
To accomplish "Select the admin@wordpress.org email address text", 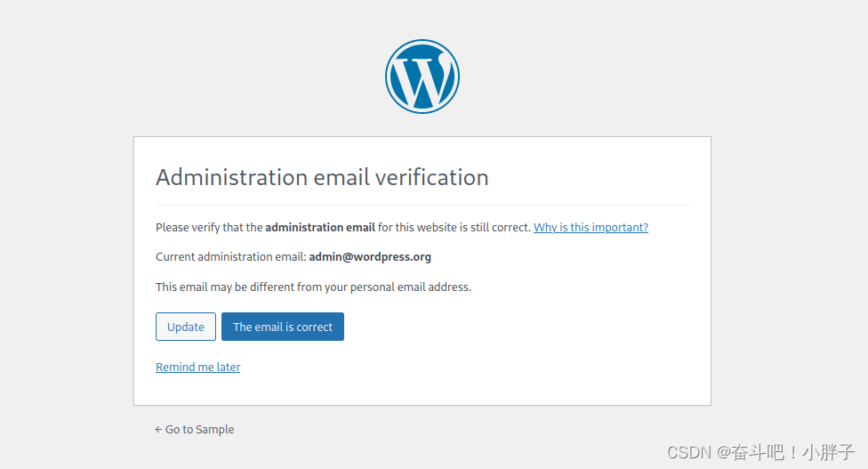I will click(x=370, y=257).
